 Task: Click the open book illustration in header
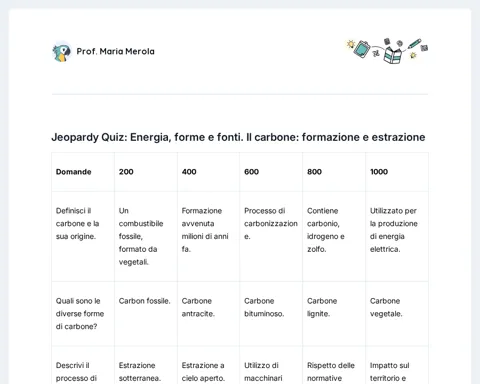pos(392,55)
